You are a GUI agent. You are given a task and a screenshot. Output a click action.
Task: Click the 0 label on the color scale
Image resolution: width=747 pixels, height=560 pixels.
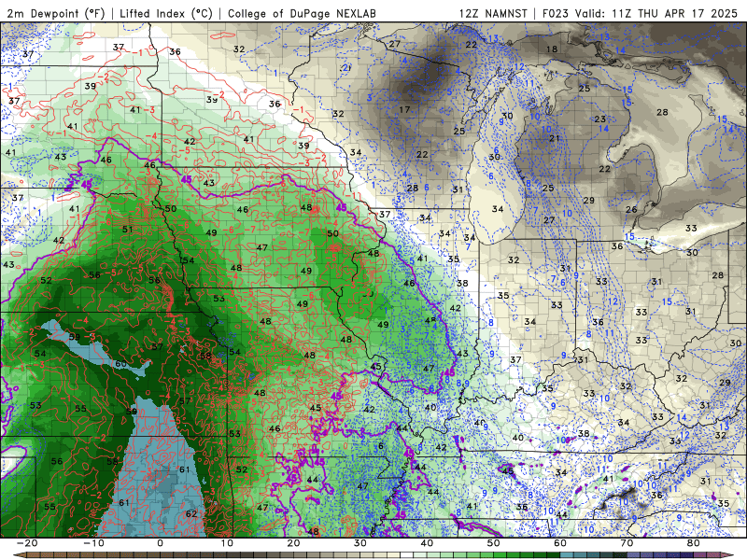click(x=160, y=543)
